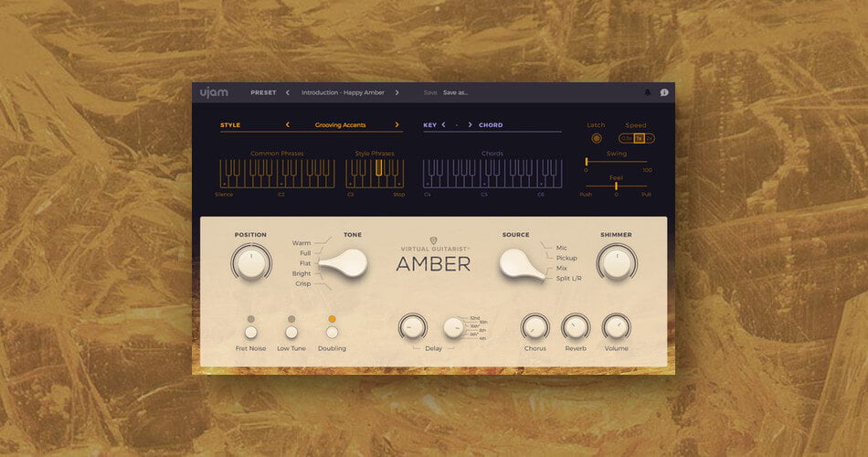Click the Reverb knob

click(x=576, y=326)
